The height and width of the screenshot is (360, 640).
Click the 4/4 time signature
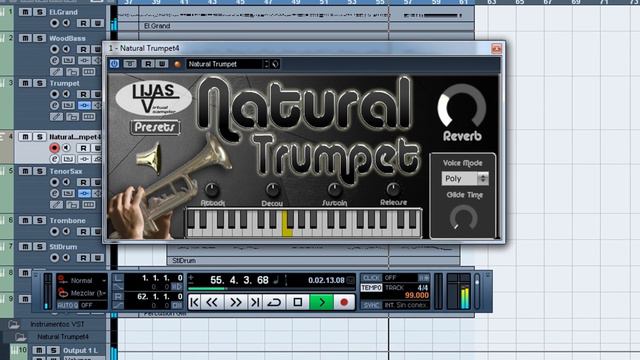click(x=423, y=288)
